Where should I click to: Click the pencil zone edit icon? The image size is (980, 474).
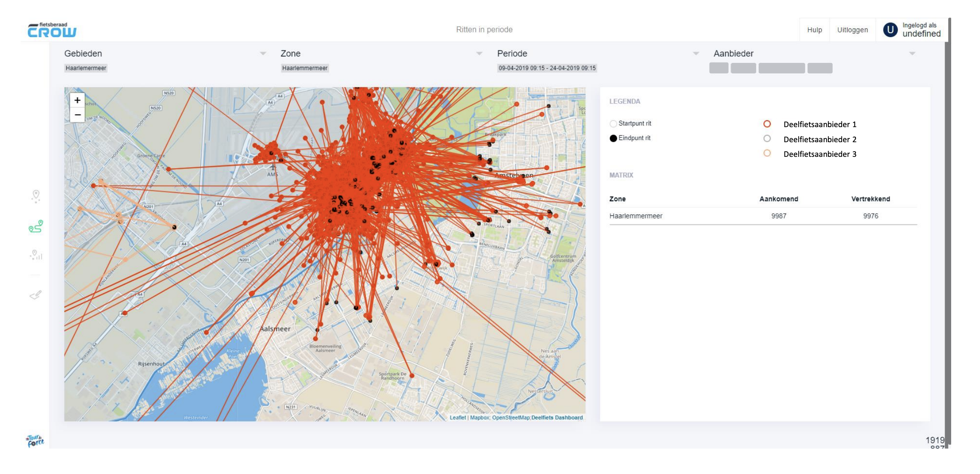pyautogui.click(x=36, y=295)
